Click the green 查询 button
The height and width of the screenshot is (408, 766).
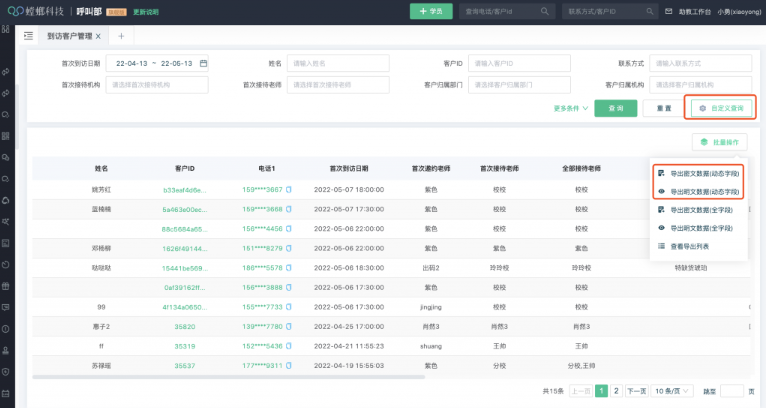coord(616,108)
